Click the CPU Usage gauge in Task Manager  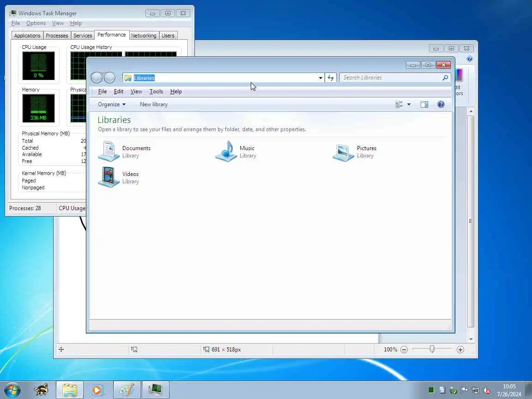tap(38, 66)
